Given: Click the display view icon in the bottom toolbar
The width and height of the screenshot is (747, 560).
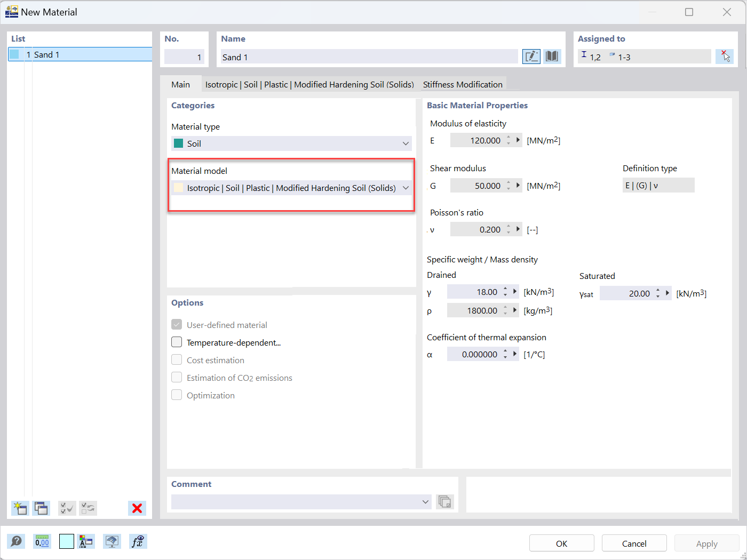Looking at the screenshot, I should [112, 542].
